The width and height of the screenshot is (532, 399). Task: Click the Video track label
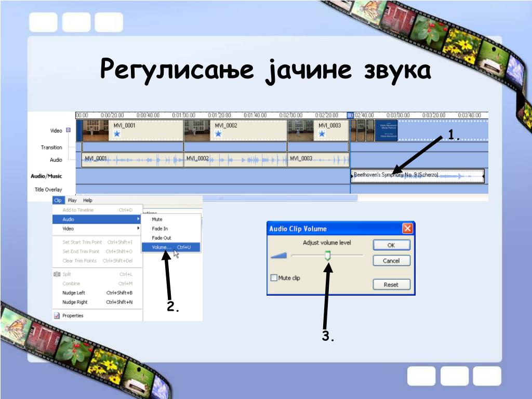pos(56,130)
